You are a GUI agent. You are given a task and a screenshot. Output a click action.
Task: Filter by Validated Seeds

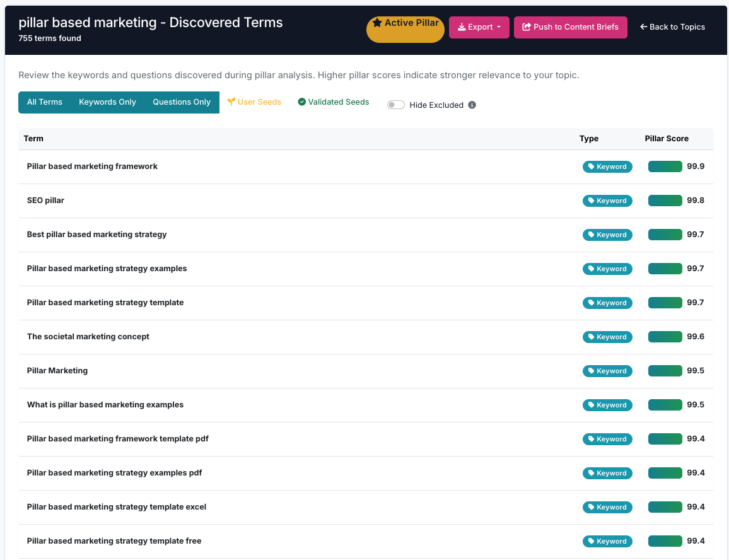coord(334,102)
